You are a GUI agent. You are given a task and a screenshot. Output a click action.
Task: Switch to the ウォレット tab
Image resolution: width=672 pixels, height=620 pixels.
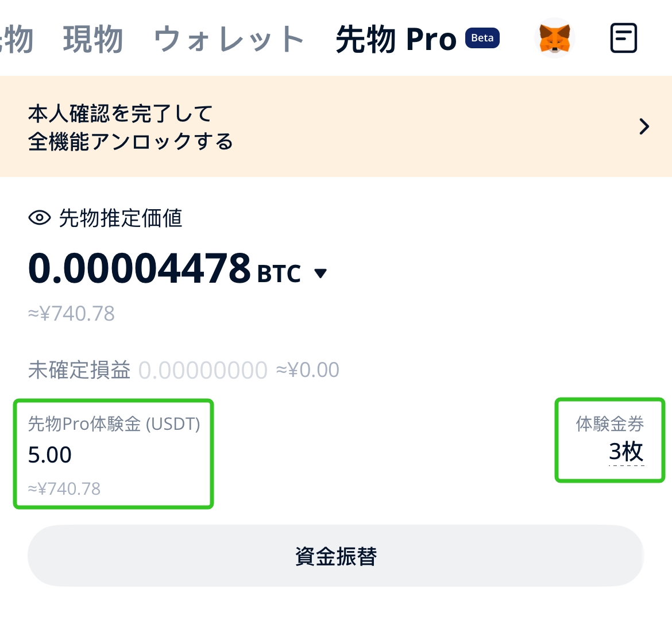coord(228,38)
